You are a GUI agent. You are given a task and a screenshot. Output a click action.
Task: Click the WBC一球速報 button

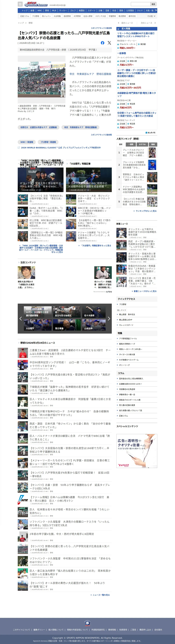click(27, 142)
